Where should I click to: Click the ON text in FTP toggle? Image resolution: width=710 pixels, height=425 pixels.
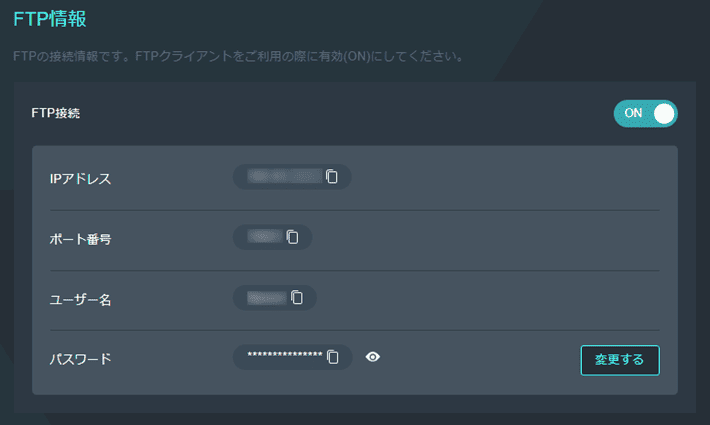tap(633, 114)
